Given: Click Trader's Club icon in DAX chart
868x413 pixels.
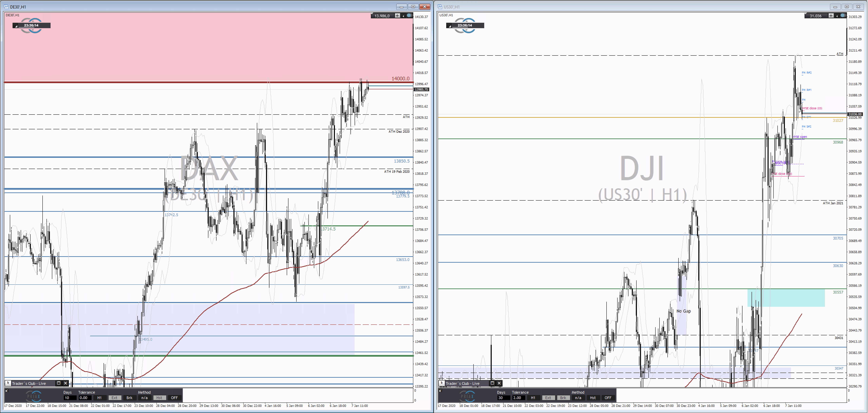Looking at the screenshot, I should [8, 383].
